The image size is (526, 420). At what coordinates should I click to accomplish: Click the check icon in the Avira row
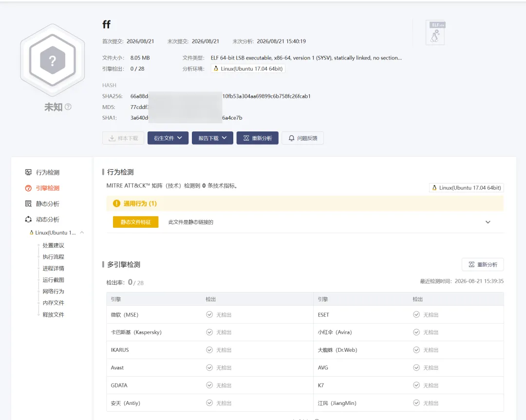coord(416,332)
